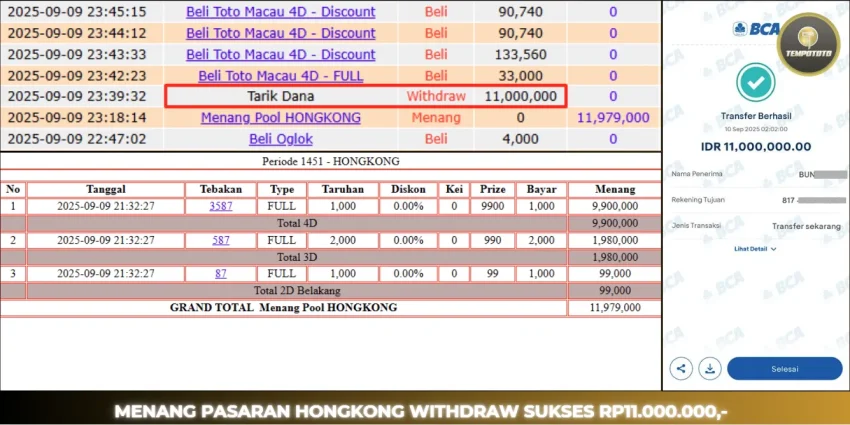Select the 133,560 amount cell
Image resolution: width=850 pixels, height=425 pixels.
520,54
